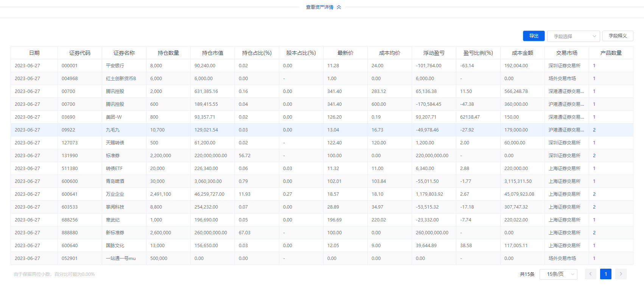This screenshot has width=644, height=294.
Task: Select holding quantity 2,491,100 cell
Action: point(168,194)
